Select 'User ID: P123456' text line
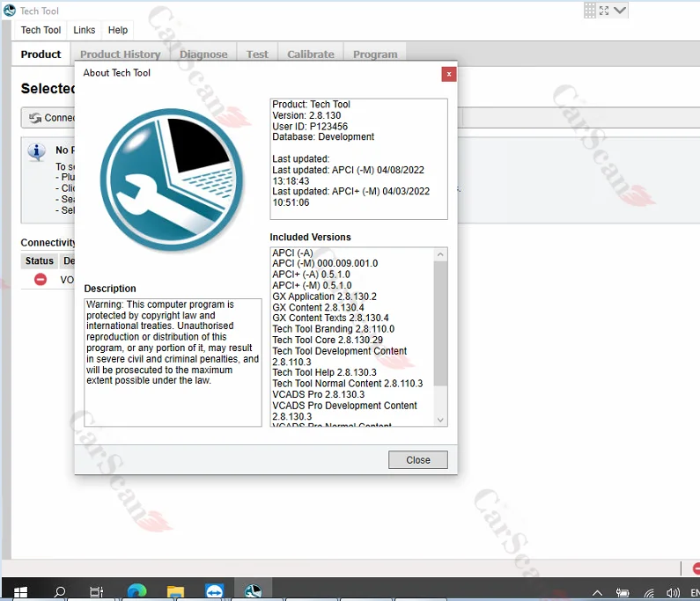700x601 pixels. 310,126
